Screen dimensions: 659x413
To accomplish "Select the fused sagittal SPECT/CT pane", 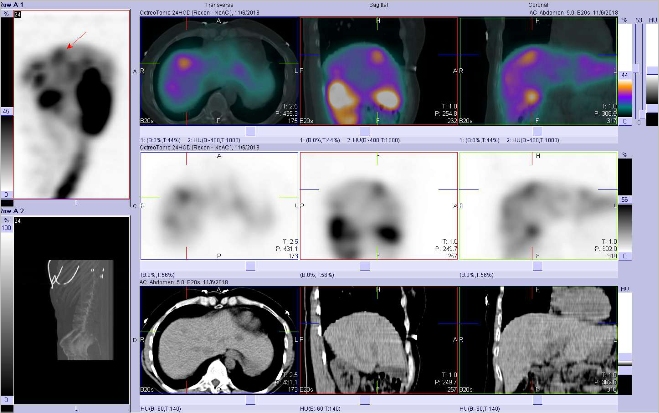I will (x=379, y=71).
